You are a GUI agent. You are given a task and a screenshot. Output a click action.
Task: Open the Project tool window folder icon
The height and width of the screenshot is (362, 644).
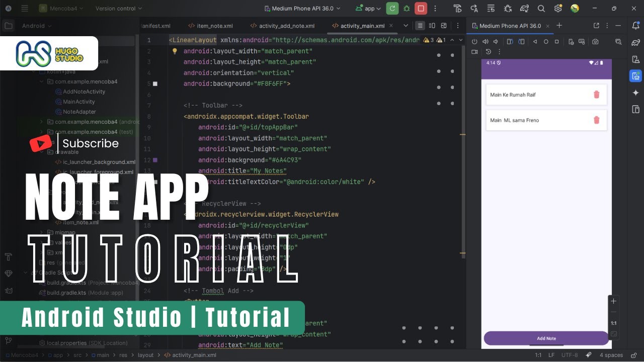coord(9,26)
